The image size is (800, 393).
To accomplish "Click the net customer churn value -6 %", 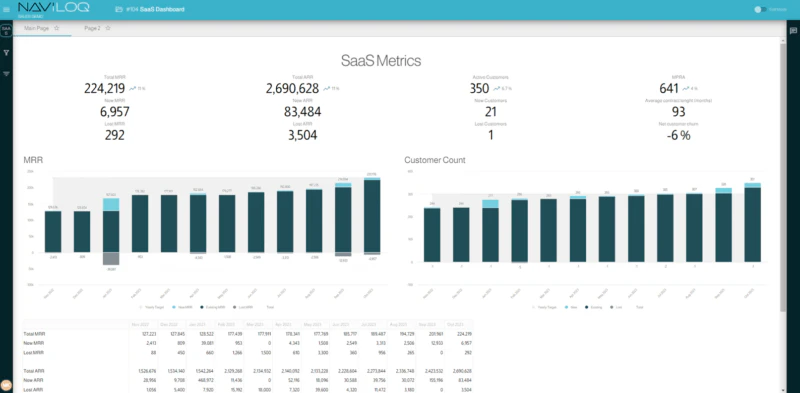I will coord(678,135).
